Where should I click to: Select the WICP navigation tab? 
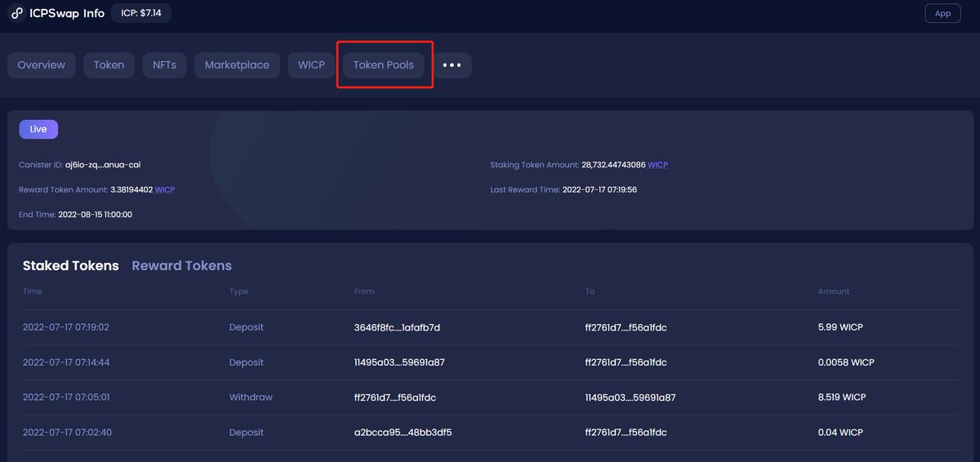click(311, 65)
